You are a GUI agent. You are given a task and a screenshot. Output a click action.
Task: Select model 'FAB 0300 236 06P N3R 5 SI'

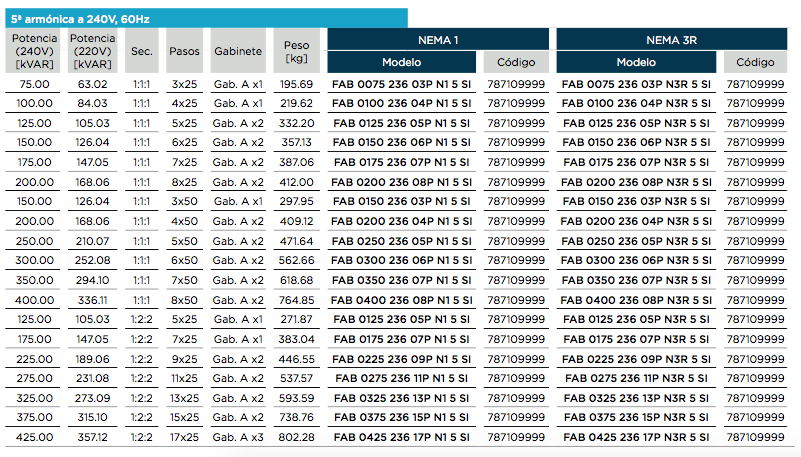click(x=636, y=260)
